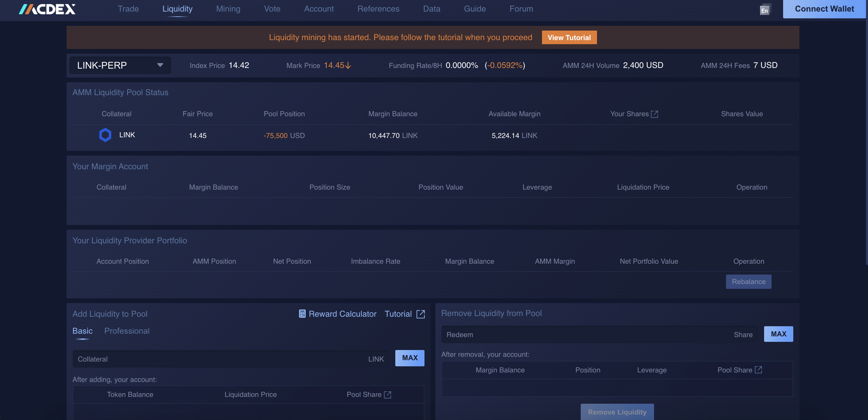868x420 pixels.
Task: Open the Your Shares external link icon
Action: click(x=654, y=114)
